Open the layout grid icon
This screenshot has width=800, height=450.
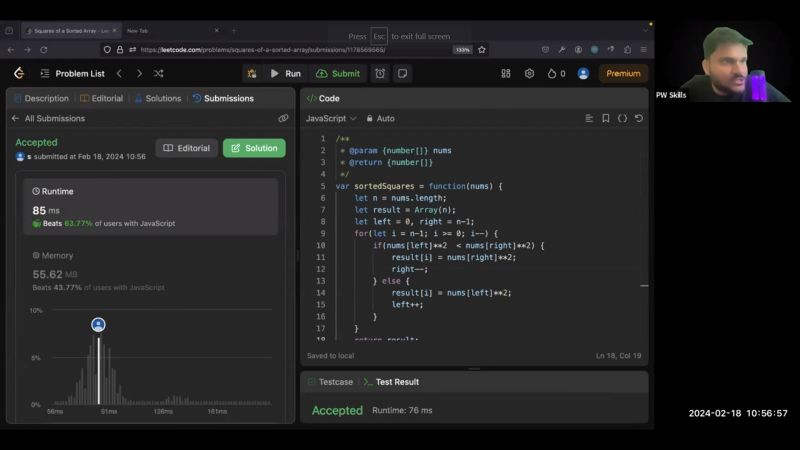coord(506,73)
